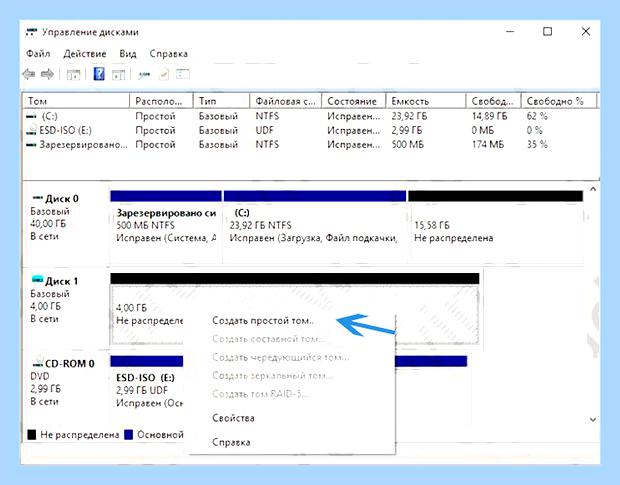The height and width of the screenshot is (485, 620).
Task: Choose Создать простой том from context menu
Action: click(263, 321)
